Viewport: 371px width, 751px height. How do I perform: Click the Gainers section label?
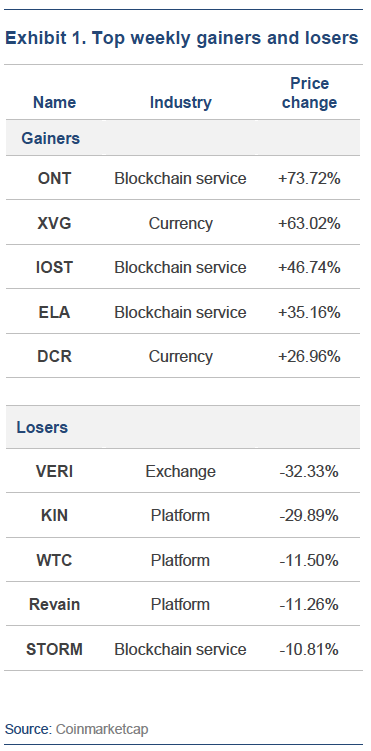(51, 138)
